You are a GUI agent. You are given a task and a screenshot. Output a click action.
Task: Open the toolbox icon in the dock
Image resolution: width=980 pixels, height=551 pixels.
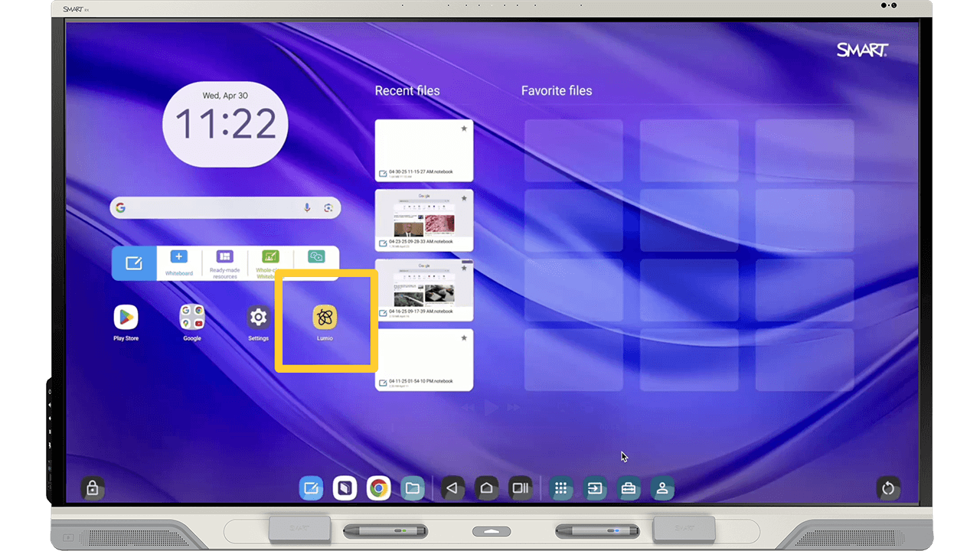[629, 487]
